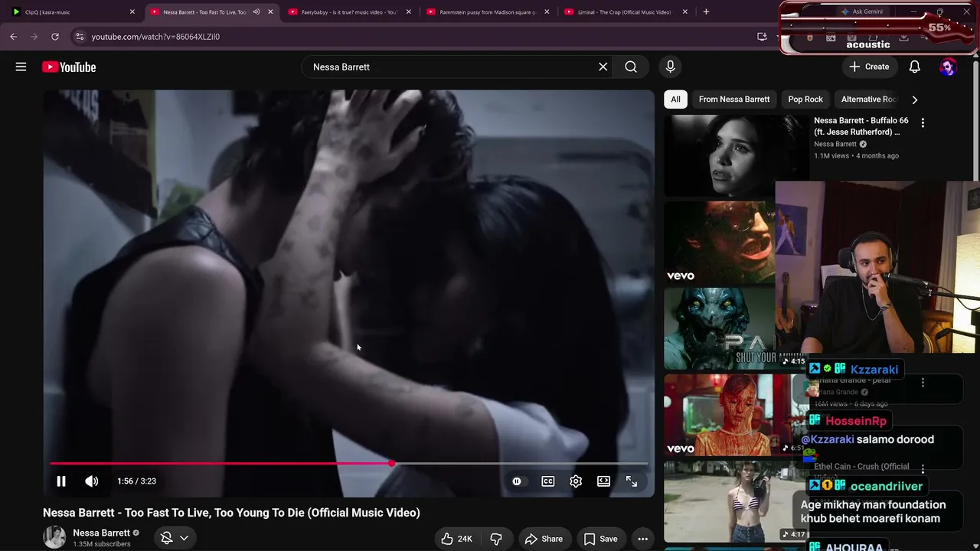Viewport: 980px width, 551px height.
Task: Click the 1.35M subscribers text
Action: click(x=102, y=544)
